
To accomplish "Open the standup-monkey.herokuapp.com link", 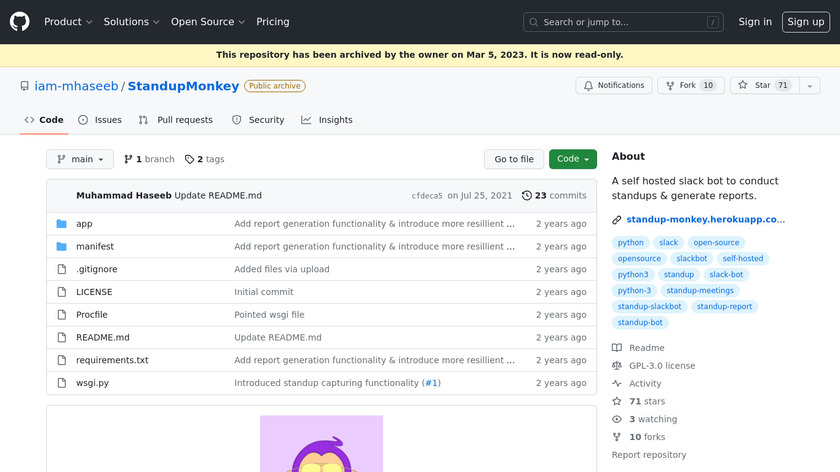I will (705, 220).
